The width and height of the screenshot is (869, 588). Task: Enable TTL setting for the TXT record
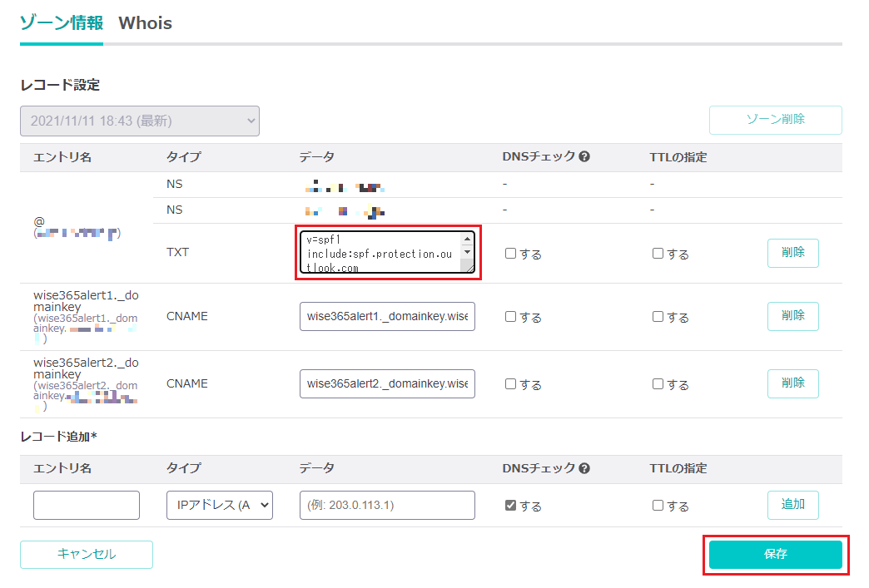(658, 254)
